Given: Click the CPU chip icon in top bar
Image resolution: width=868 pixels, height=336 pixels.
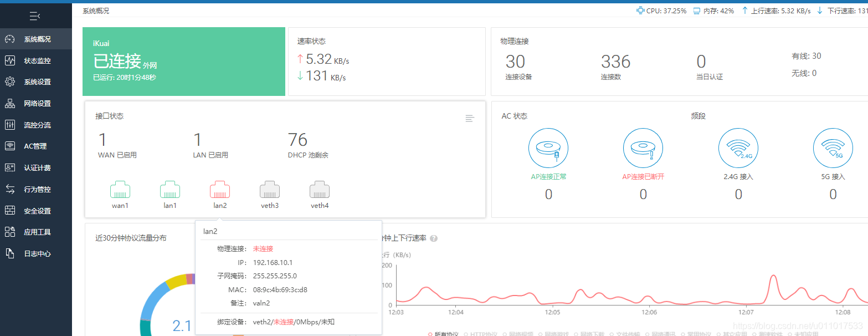Looking at the screenshot, I should (640, 11).
